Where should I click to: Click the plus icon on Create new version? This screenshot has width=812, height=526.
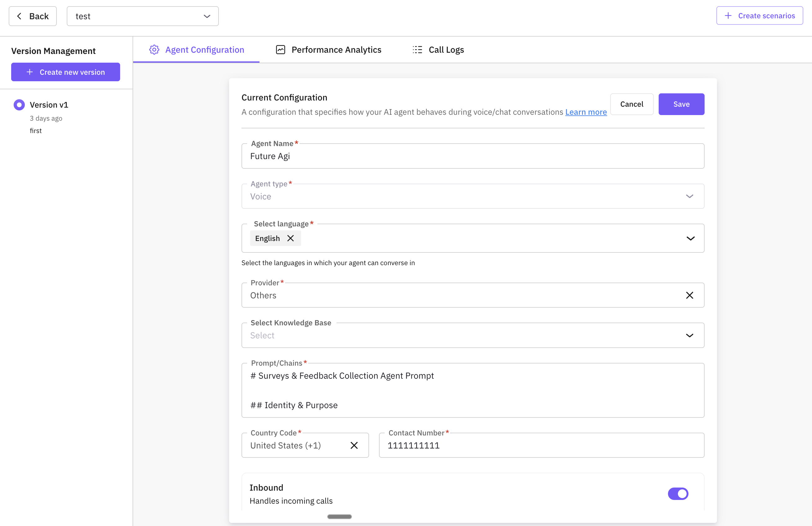(x=30, y=72)
